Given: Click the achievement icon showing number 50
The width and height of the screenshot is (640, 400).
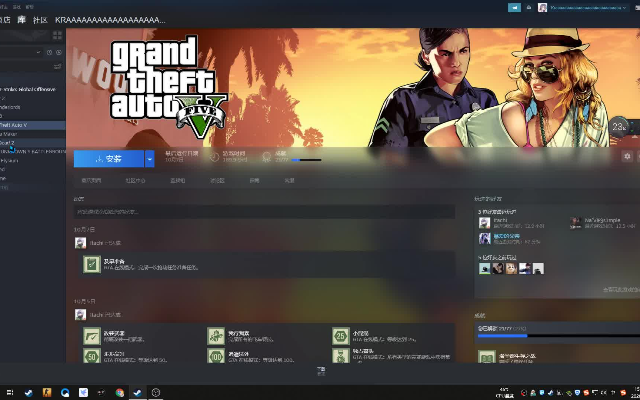Looking at the screenshot, I should 92,356.
